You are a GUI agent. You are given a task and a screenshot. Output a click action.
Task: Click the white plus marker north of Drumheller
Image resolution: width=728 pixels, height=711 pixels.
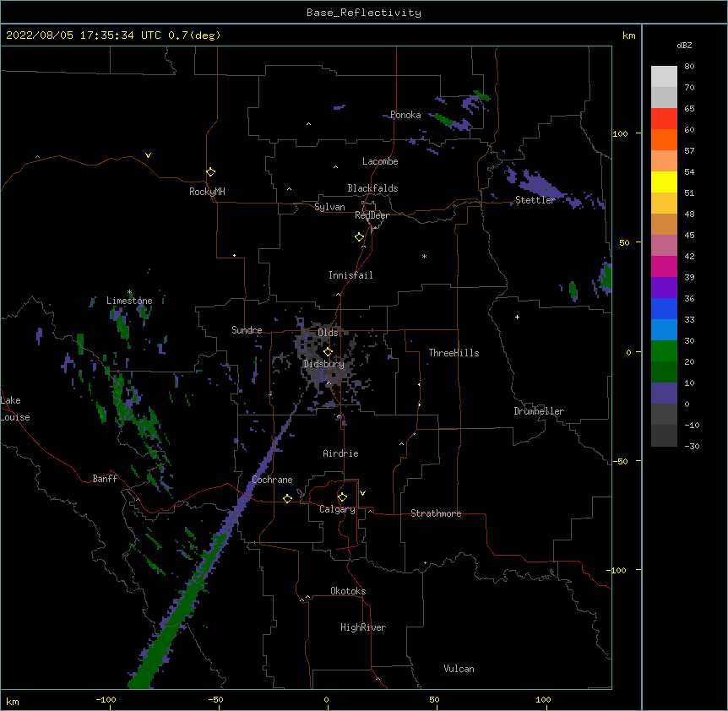[x=517, y=317]
